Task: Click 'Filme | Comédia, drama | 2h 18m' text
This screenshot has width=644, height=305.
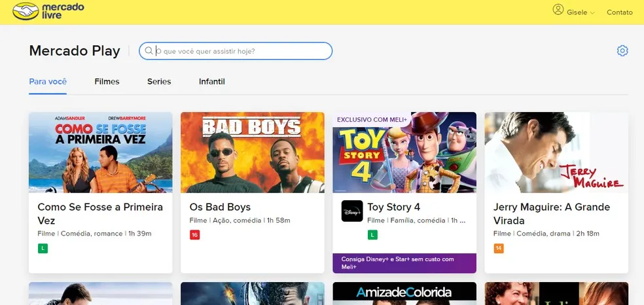Action: point(546,234)
